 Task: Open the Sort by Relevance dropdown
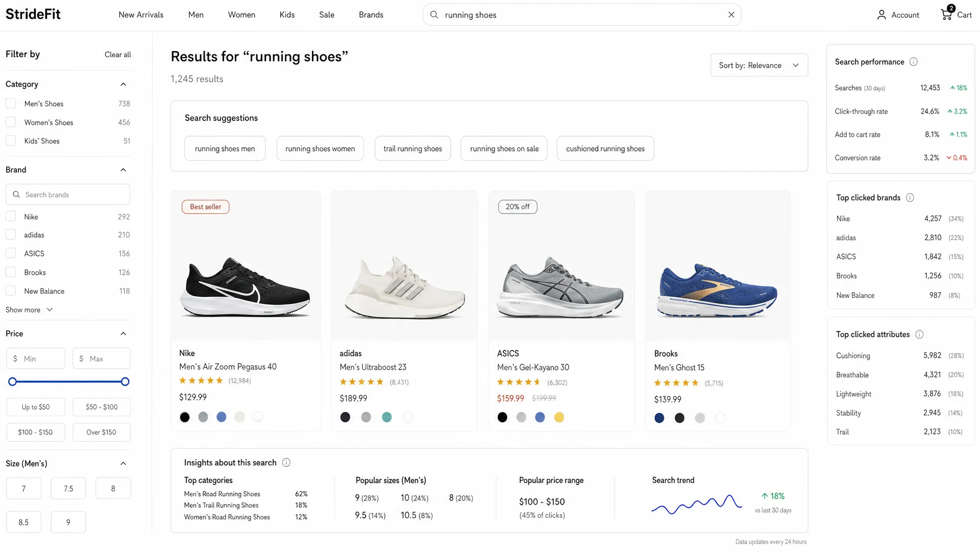759,65
